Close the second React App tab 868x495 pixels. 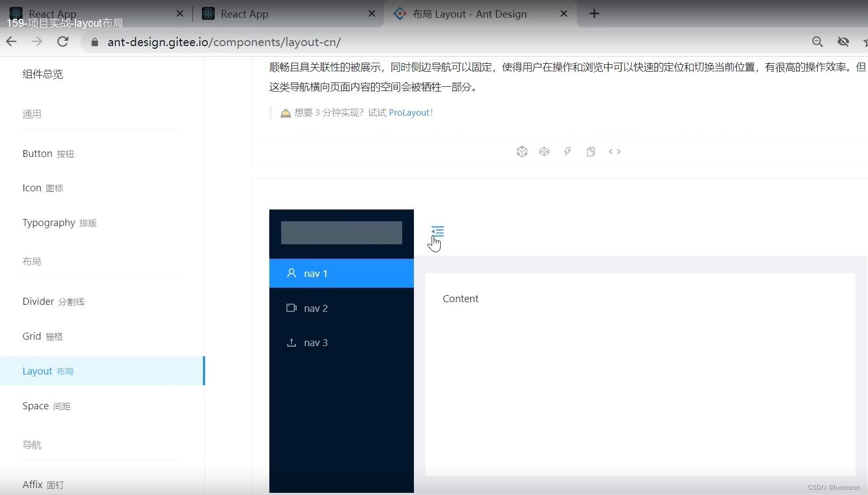pos(372,14)
